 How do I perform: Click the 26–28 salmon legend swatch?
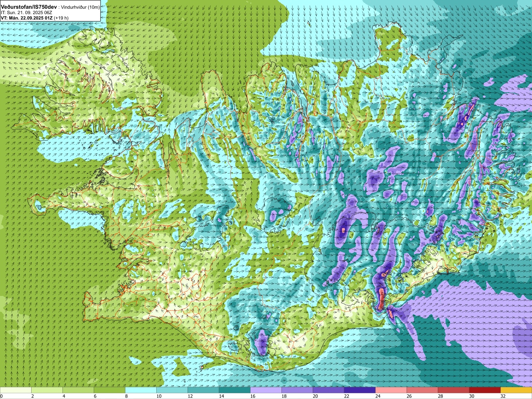tap(422, 390)
